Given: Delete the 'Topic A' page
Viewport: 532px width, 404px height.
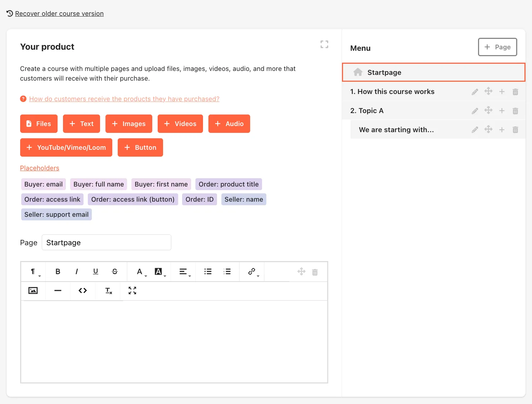Looking at the screenshot, I should click(x=515, y=111).
